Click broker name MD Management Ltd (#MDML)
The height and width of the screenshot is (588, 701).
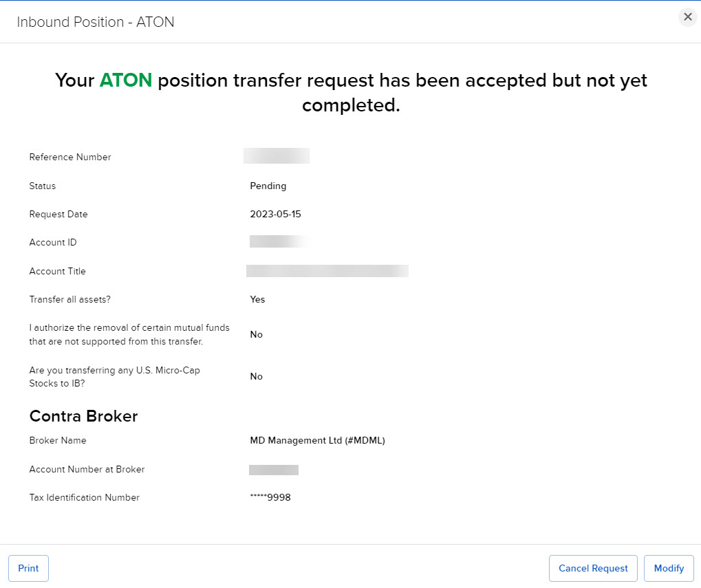click(x=317, y=440)
